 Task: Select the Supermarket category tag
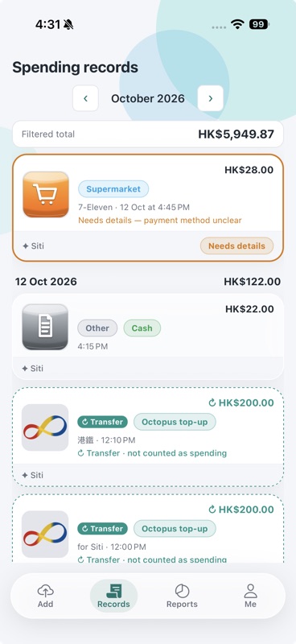[113, 189]
